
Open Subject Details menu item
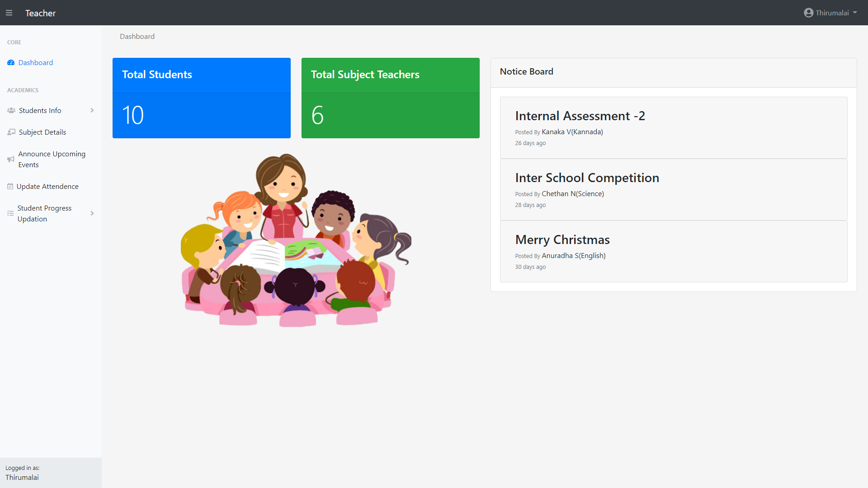coord(42,132)
